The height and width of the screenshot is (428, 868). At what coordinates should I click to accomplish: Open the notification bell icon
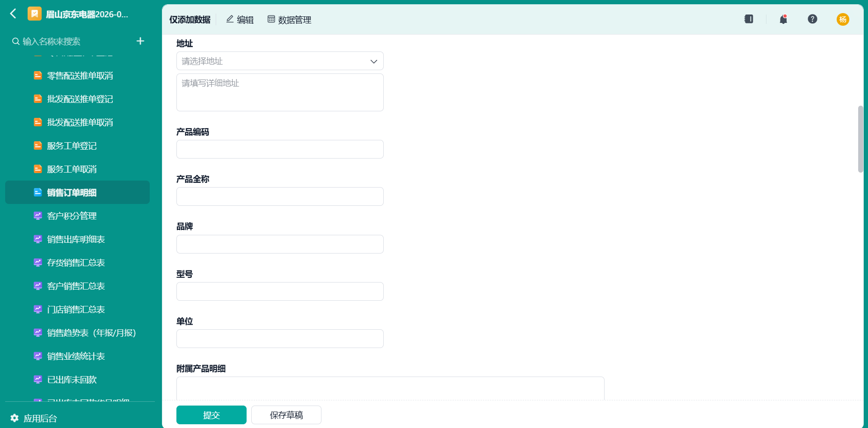coord(783,19)
